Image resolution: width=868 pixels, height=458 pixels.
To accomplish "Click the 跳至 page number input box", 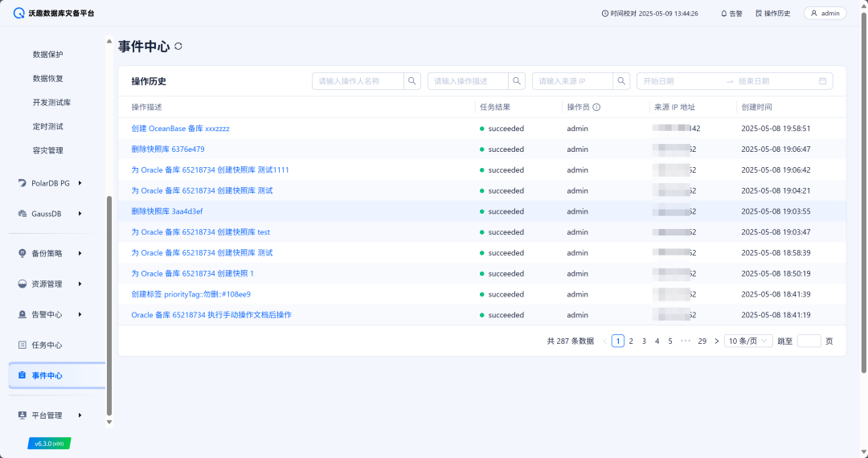I will [x=809, y=341].
